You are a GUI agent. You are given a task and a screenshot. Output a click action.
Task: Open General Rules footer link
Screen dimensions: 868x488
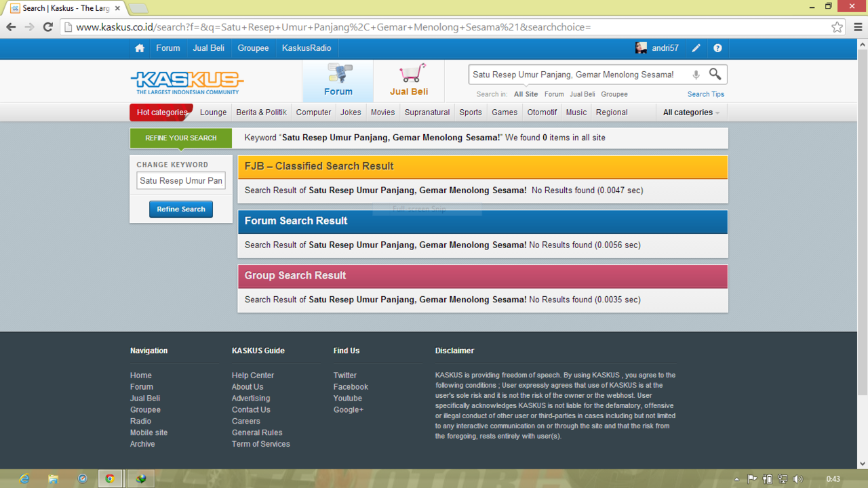click(x=257, y=432)
